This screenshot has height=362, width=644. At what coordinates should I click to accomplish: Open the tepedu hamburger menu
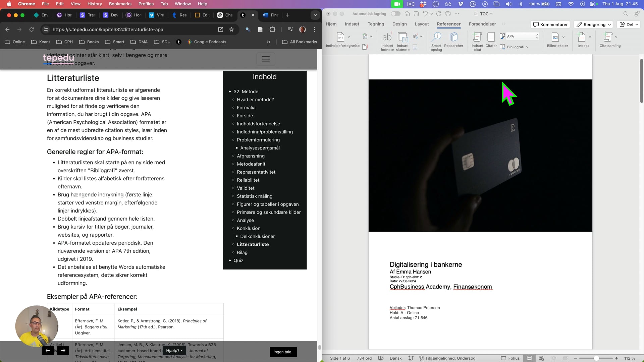[266, 59]
